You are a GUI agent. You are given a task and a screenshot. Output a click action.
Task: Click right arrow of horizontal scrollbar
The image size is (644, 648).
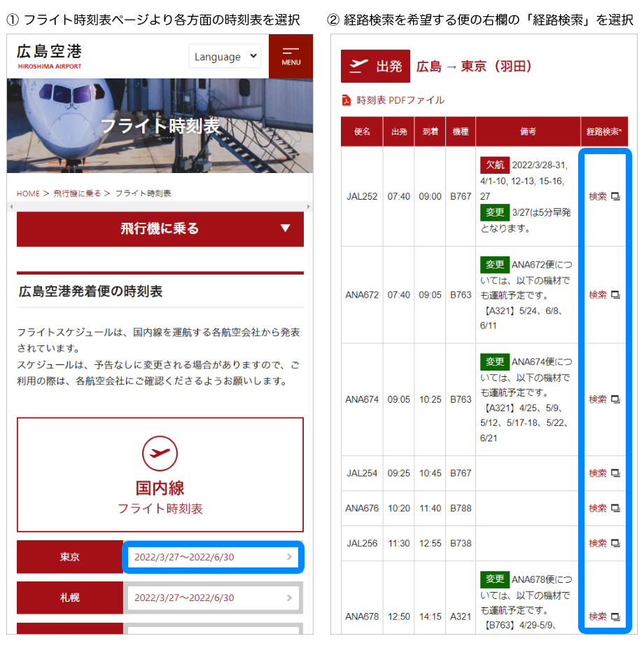(308, 206)
